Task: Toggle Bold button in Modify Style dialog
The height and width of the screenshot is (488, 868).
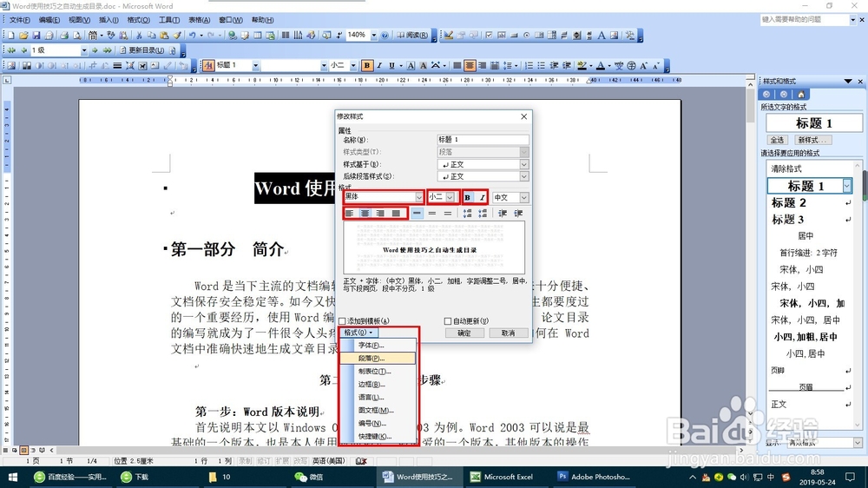Action: pyautogui.click(x=468, y=197)
